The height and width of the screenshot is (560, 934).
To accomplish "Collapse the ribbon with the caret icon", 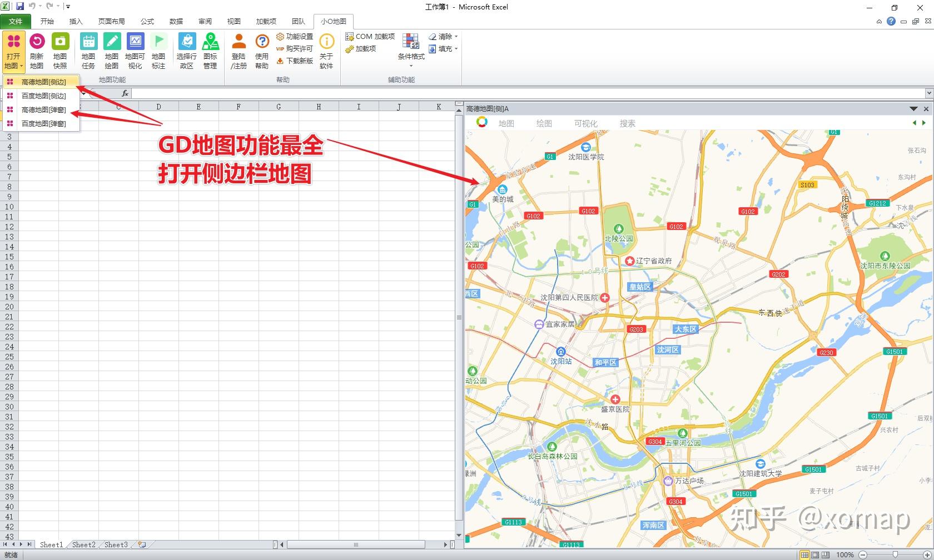I will [x=879, y=22].
